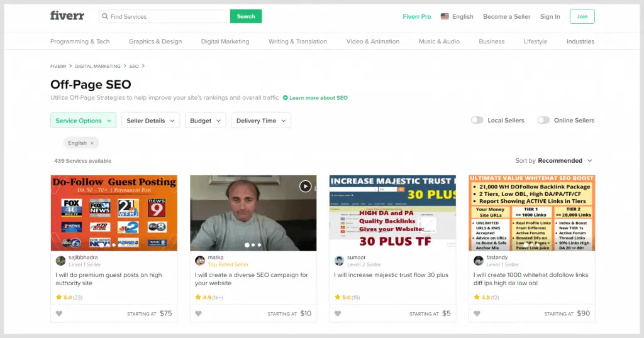Open the Do-Follow Guest Posting thumbnail
The image size is (644, 338).
coord(114,213)
